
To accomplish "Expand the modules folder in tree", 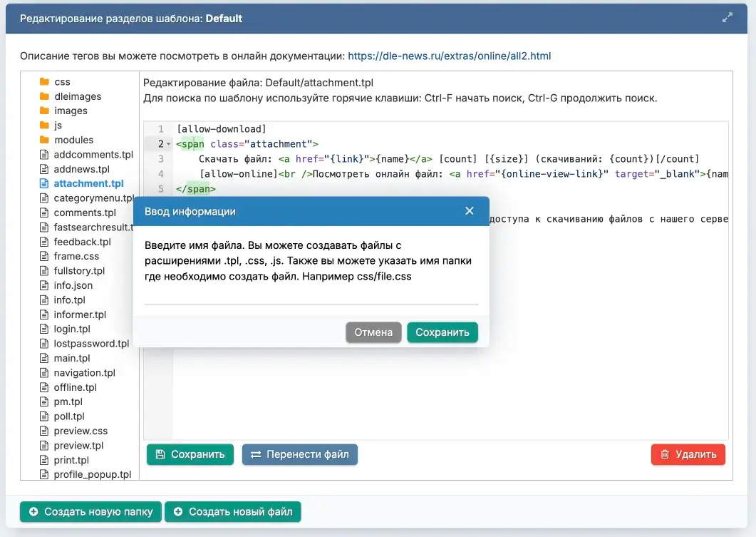I will pyautogui.click(x=73, y=140).
